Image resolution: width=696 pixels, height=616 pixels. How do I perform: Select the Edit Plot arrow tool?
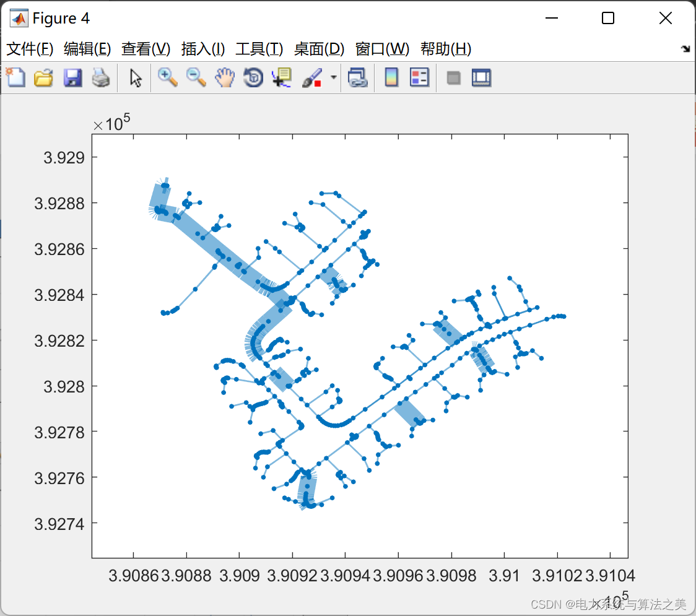(136, 78)
